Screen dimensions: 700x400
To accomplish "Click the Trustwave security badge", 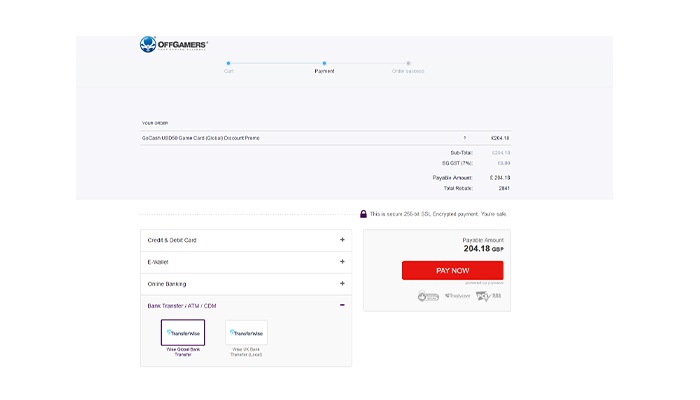I will tap(458, 296).
